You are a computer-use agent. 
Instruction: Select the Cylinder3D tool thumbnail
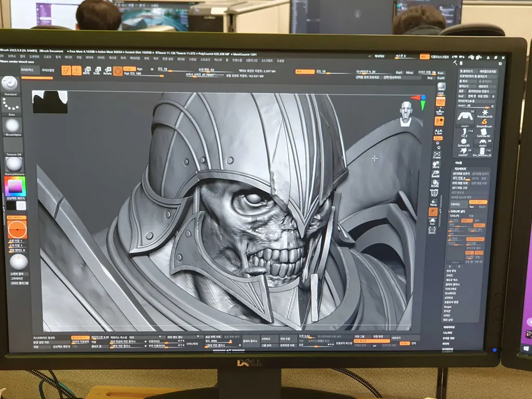pos(483,132)
